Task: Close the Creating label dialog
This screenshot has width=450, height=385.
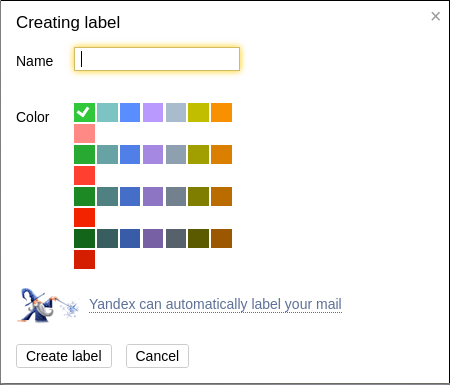Action: (435, 16)
